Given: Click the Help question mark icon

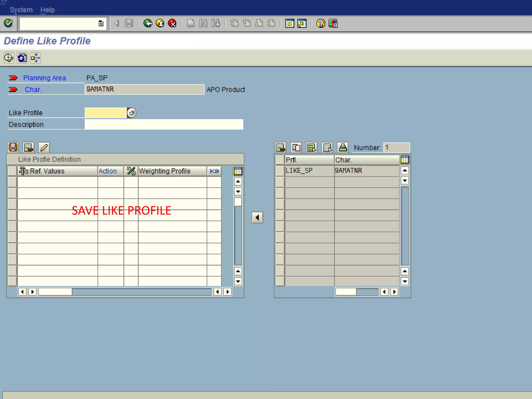Looking at the screenshot, I should (x=321, y=23).
